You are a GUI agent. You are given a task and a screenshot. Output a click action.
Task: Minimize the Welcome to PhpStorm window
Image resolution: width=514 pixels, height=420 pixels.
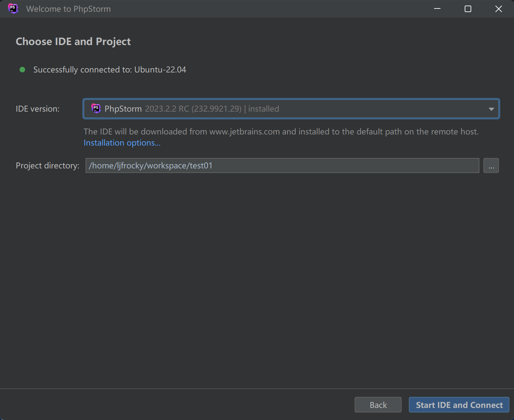(437, 9)
